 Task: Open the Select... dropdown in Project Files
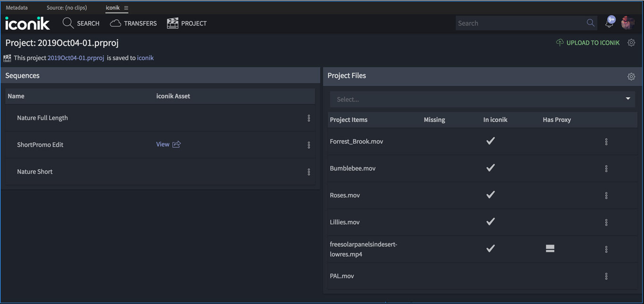tap(482, 99)
